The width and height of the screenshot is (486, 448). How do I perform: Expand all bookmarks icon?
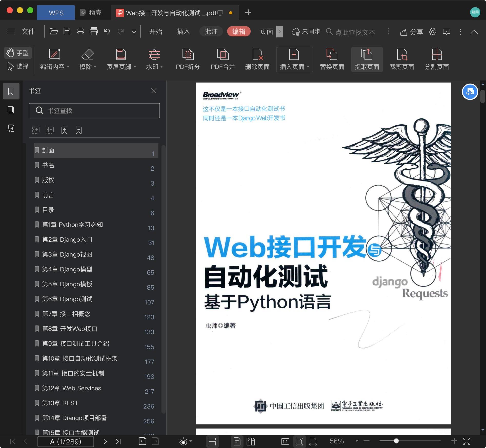tap(36, 130)
